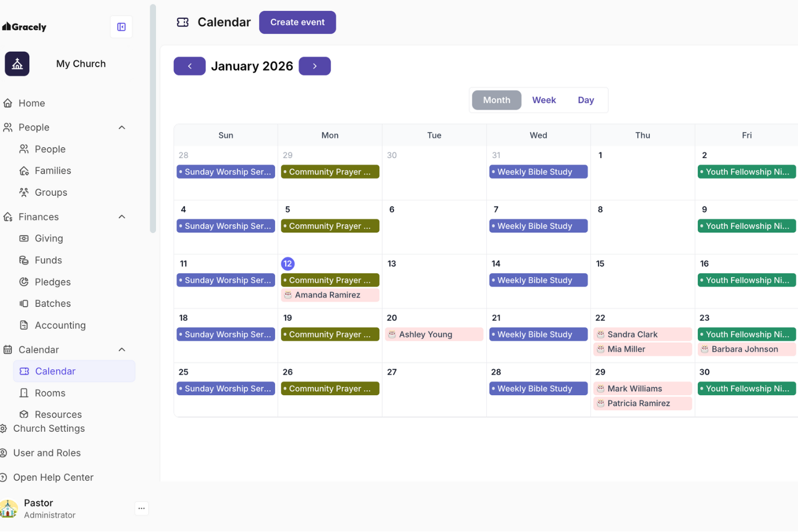The width and height of the screenshot is (798, 532).
Task: Open Church Settings
Action: [49, 429]
